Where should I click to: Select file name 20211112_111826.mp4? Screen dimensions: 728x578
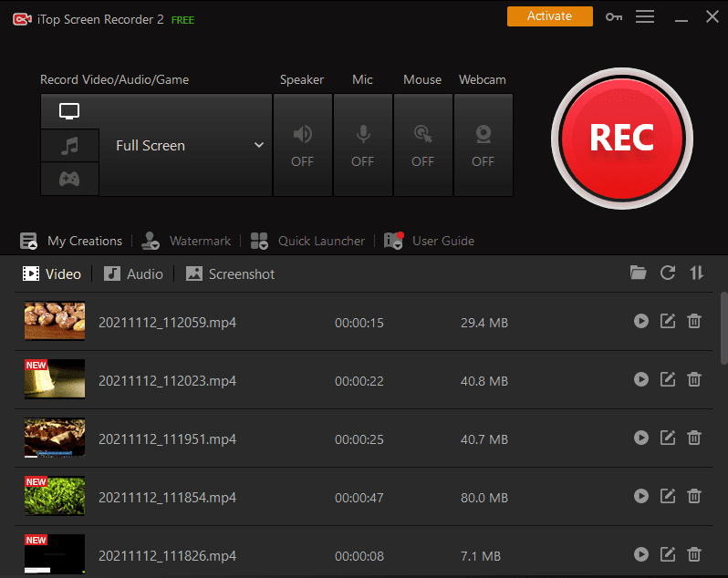pos(167,556)
